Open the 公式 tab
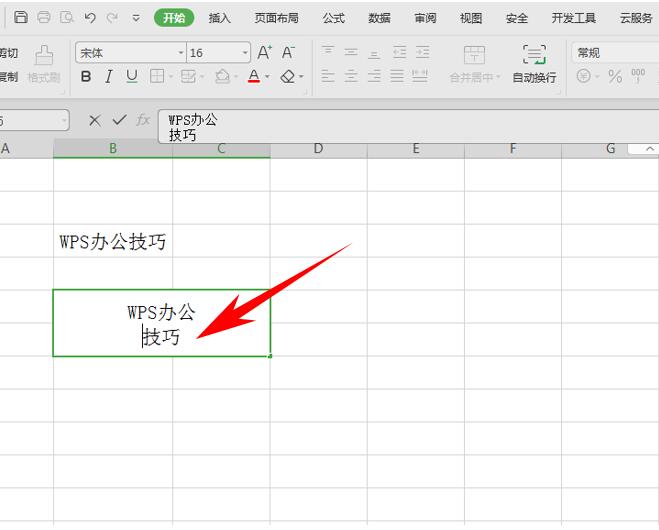Screen dimensions: 659x530 point(334,18)
